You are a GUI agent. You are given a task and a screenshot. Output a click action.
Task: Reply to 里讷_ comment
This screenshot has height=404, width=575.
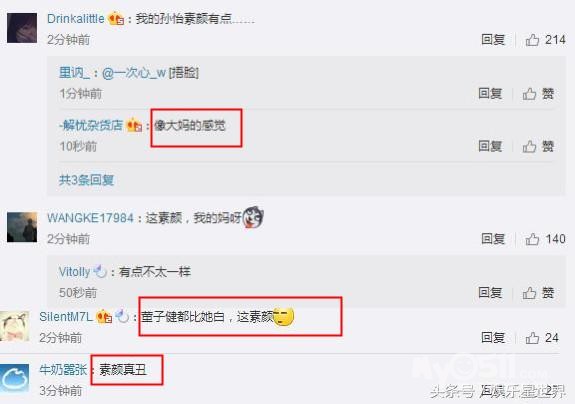tap(490, 93)
